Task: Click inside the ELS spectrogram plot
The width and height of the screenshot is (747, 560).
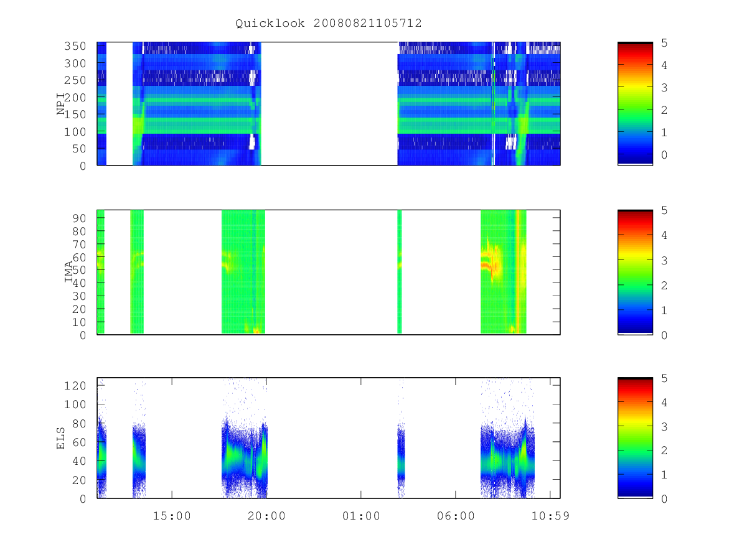Action: tap(329, 438)
